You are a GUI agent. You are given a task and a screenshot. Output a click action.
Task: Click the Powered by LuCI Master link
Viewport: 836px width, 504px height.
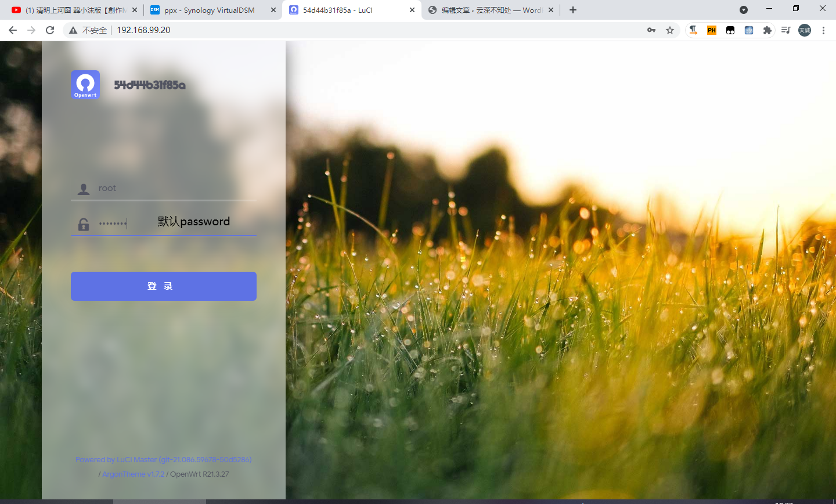coord(163,459)
